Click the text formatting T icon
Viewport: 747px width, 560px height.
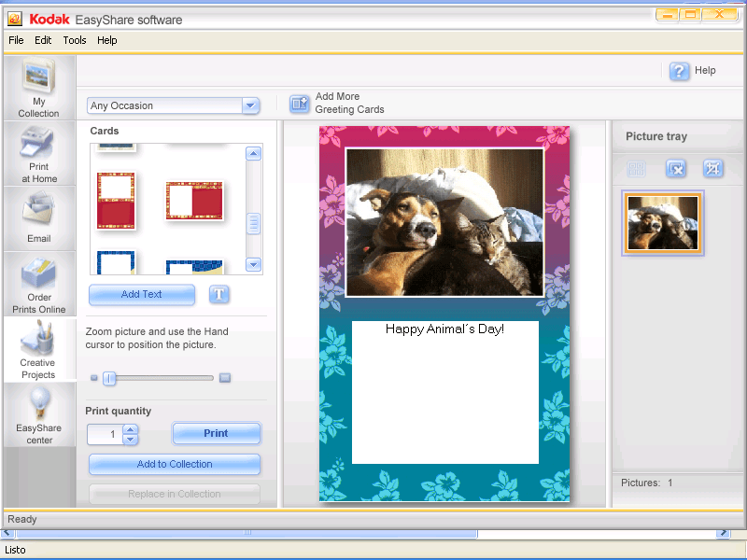(218, 295)
